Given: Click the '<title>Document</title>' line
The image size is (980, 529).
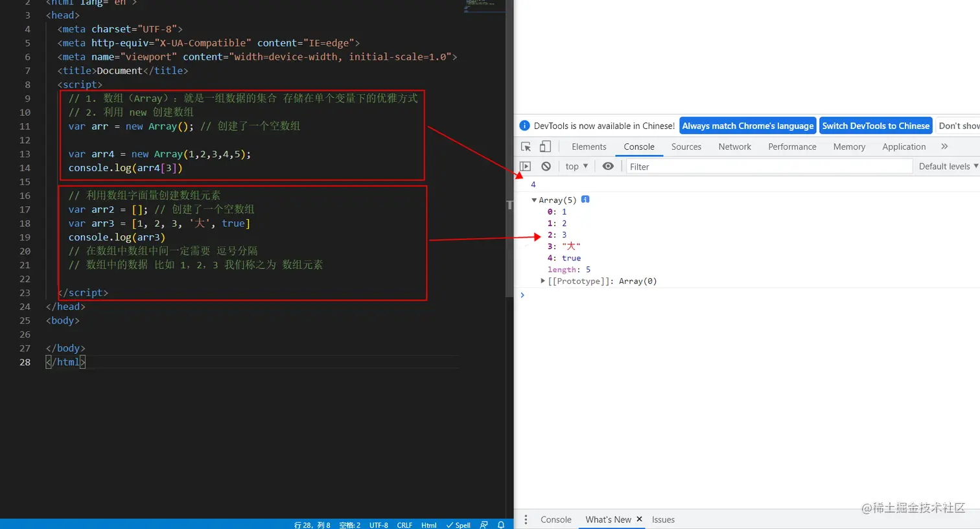Looking at the screenshot, I should (122, 71).
